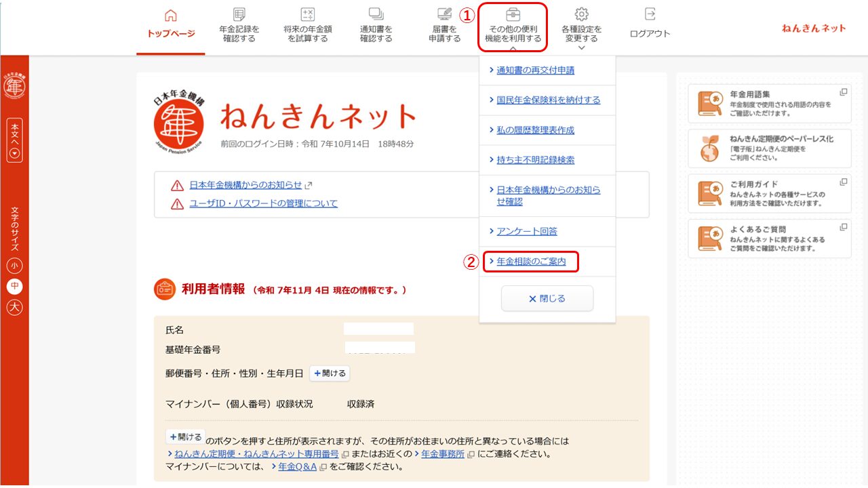Set text size to 小 (small)

point(14,266)
